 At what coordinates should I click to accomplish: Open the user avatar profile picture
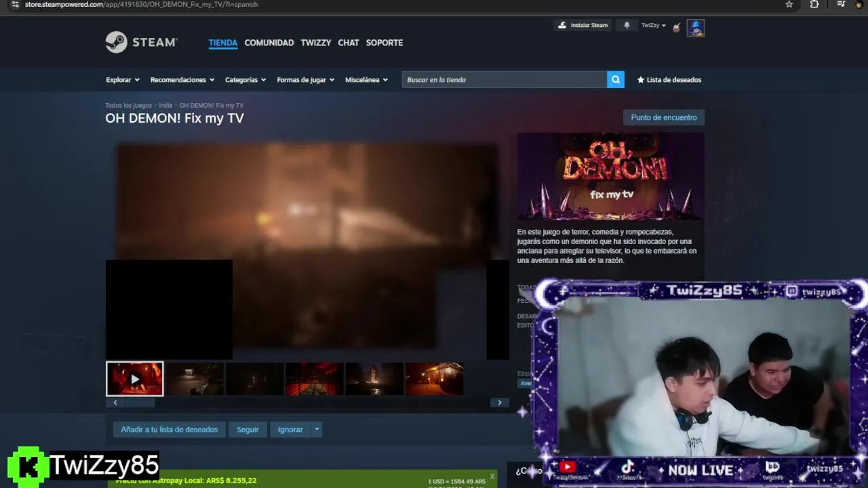(696, 28)
